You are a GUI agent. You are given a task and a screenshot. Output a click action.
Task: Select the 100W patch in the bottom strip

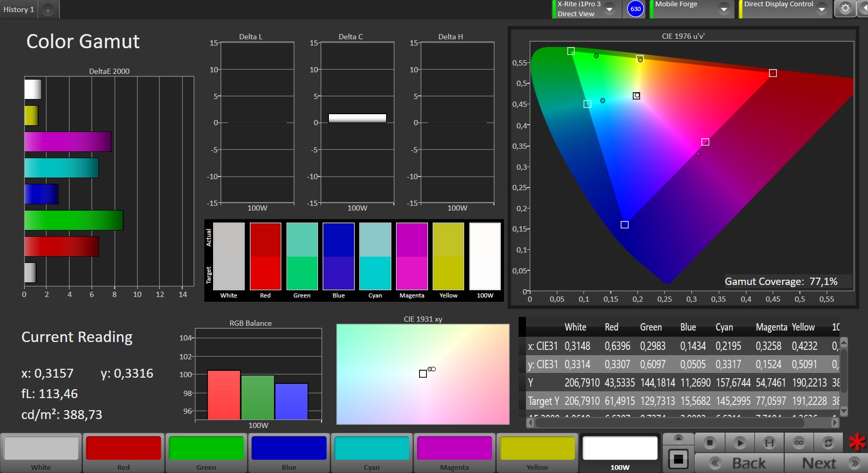pos(620,453)
